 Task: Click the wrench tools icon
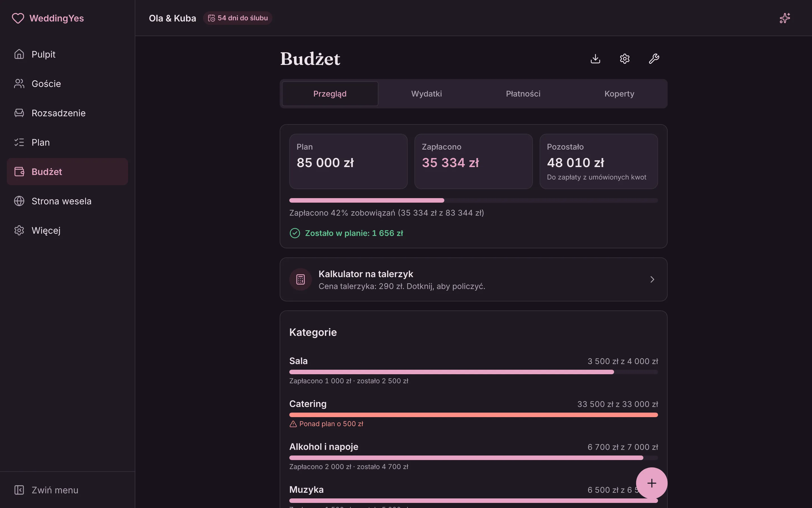pyautogui.click(x=654, y=59)
